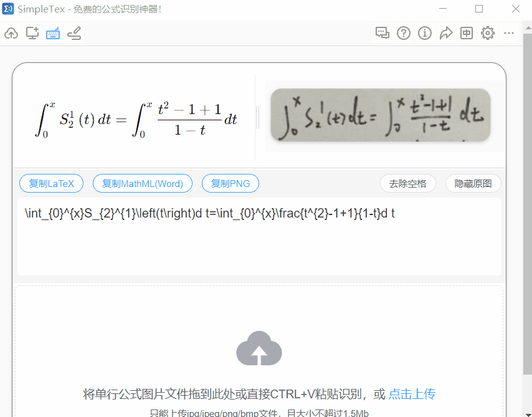Follow the 点击上传 upload link
This screenshot has width=532, height=417.
[x=412, y=394]
